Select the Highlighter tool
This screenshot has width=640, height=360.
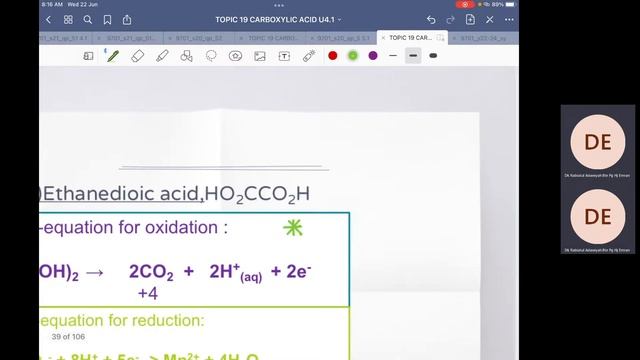click(162, 56)
